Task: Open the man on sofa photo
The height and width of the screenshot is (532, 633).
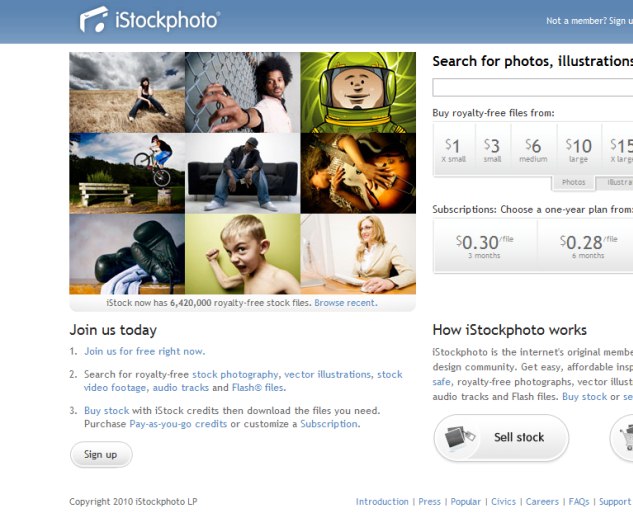Action: (x=243, y=174)
